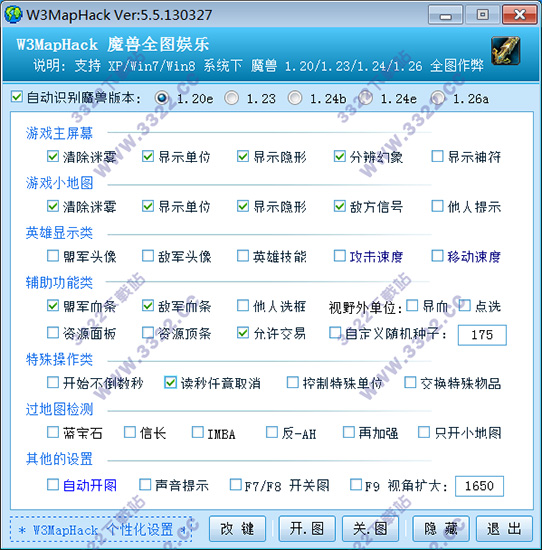
Task: Uncheck 显示隐形 under 游戏小地图
Action: (243, 206)
